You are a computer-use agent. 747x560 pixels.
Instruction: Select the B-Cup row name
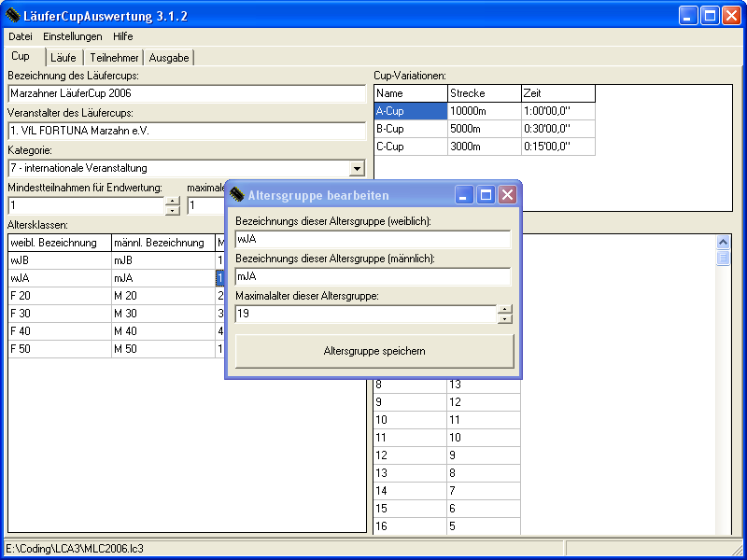click(x=411, y=129)
